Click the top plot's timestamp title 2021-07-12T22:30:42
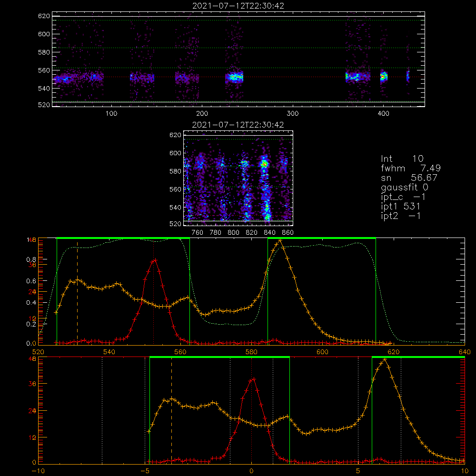This screenshot has height=476, width=476. point(238,6)
